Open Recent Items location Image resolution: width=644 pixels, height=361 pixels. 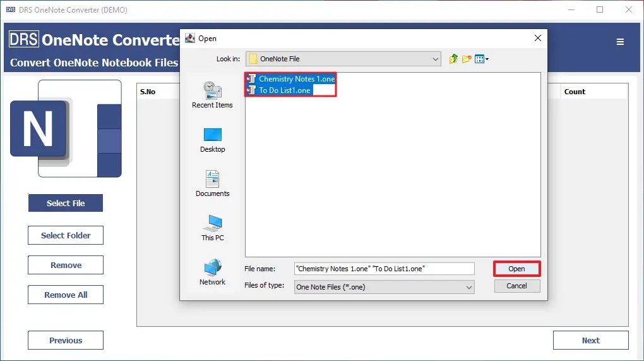point(212,95)
